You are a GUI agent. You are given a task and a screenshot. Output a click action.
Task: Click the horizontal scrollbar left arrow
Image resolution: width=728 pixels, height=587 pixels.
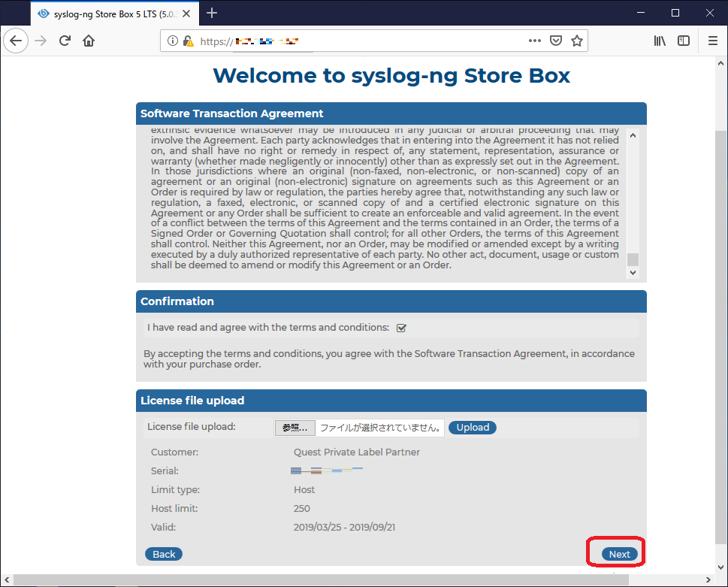(x=7, y=579)
